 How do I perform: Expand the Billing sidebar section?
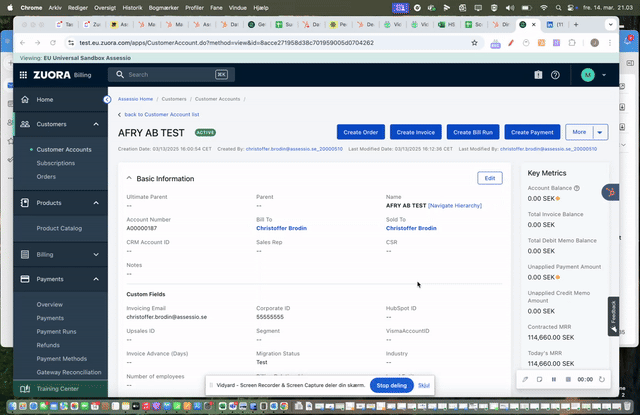click(96, 254)
